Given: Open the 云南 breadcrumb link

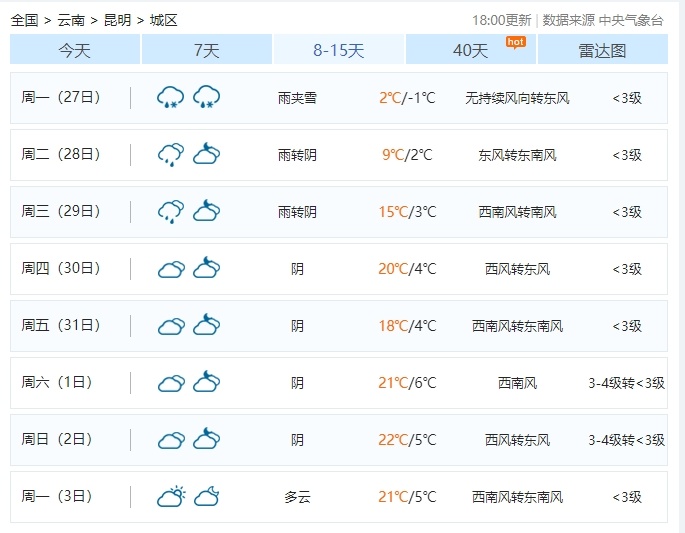Looking at the screenshot, I should (x=71, y=20).
